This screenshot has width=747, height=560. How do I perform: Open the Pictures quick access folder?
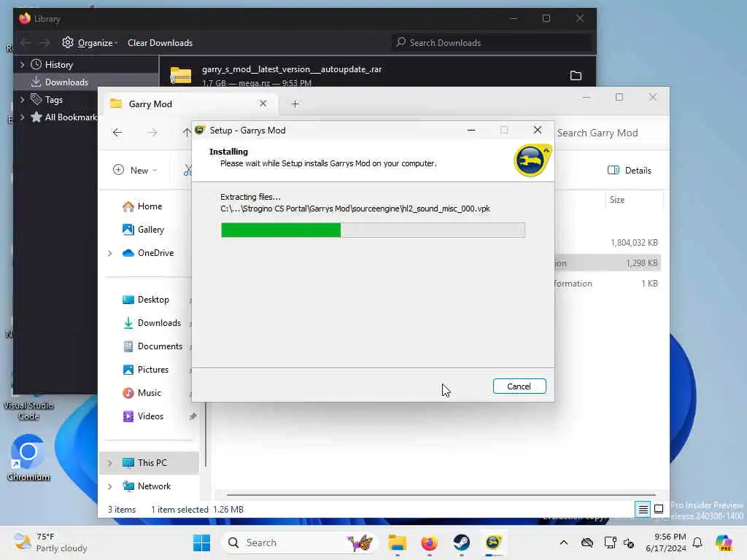152,370
